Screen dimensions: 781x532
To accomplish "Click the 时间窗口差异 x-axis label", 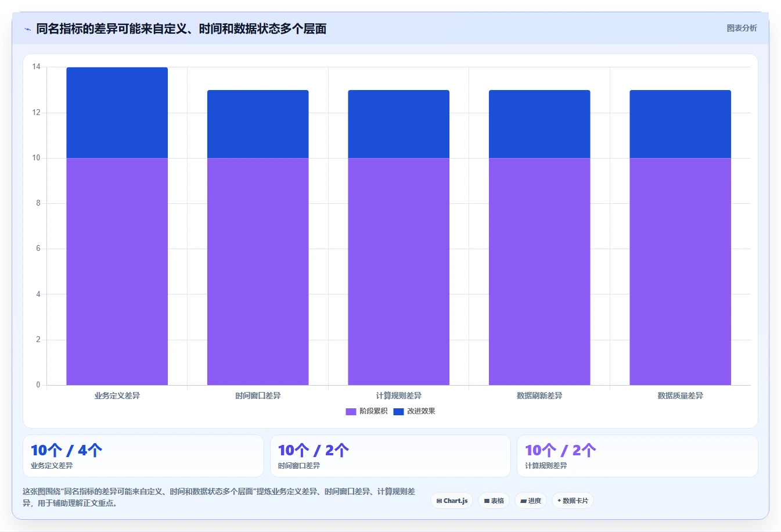I will tap(258, 396).
